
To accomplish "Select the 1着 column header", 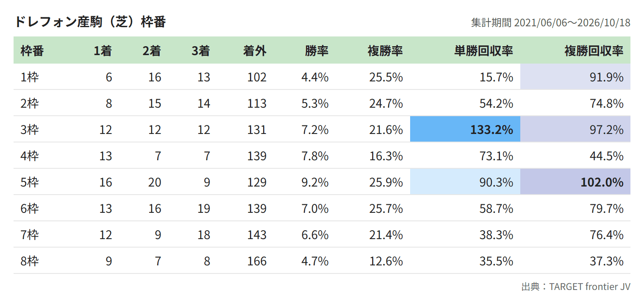I will [103, 51].
